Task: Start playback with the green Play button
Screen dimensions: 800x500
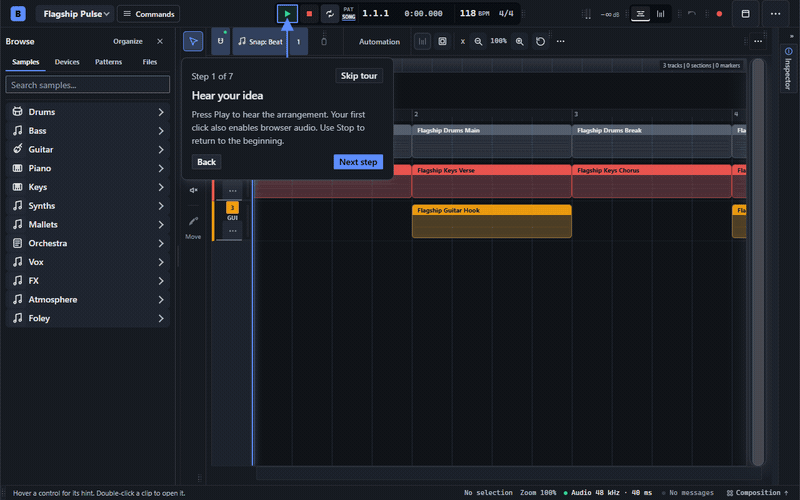Action: pos(287,14)
